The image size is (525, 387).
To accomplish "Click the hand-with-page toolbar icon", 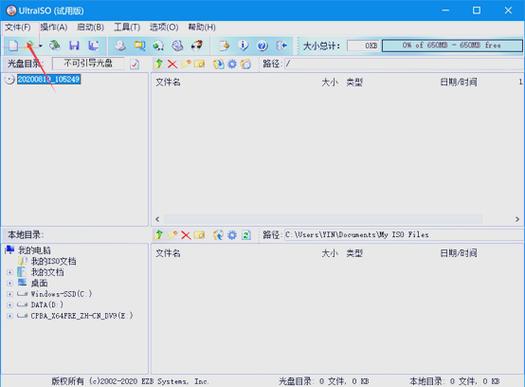I will (x=224, y=45).
